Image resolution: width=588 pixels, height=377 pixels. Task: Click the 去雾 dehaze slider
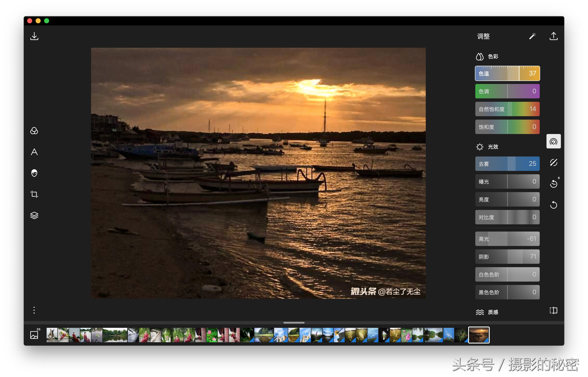click(507, 164)
